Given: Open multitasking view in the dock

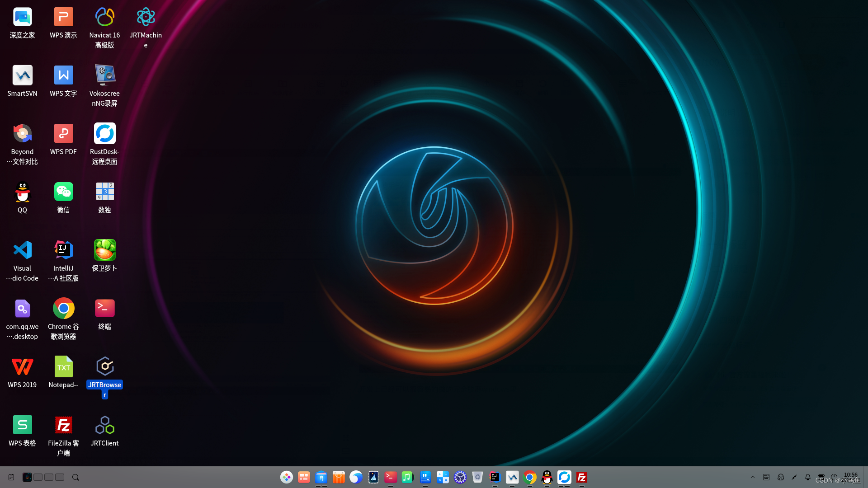Looking at the screenshot, I should [304, 477].
